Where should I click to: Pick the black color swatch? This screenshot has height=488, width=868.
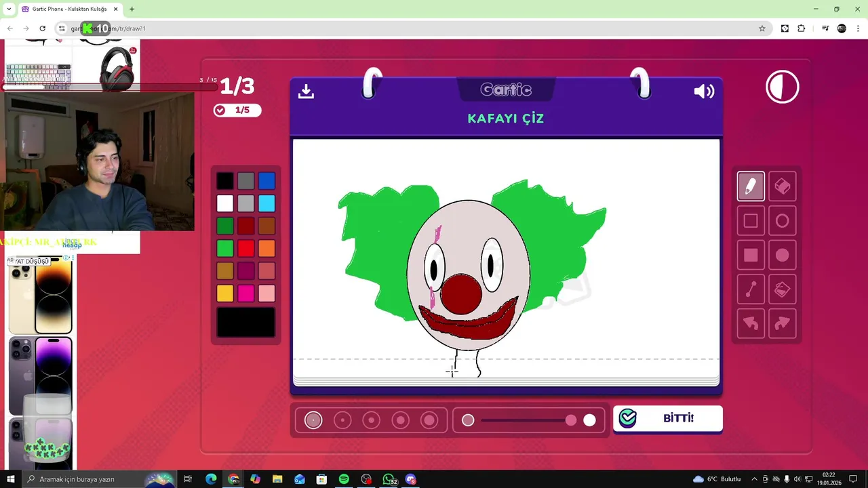click(x=225, y=181)
